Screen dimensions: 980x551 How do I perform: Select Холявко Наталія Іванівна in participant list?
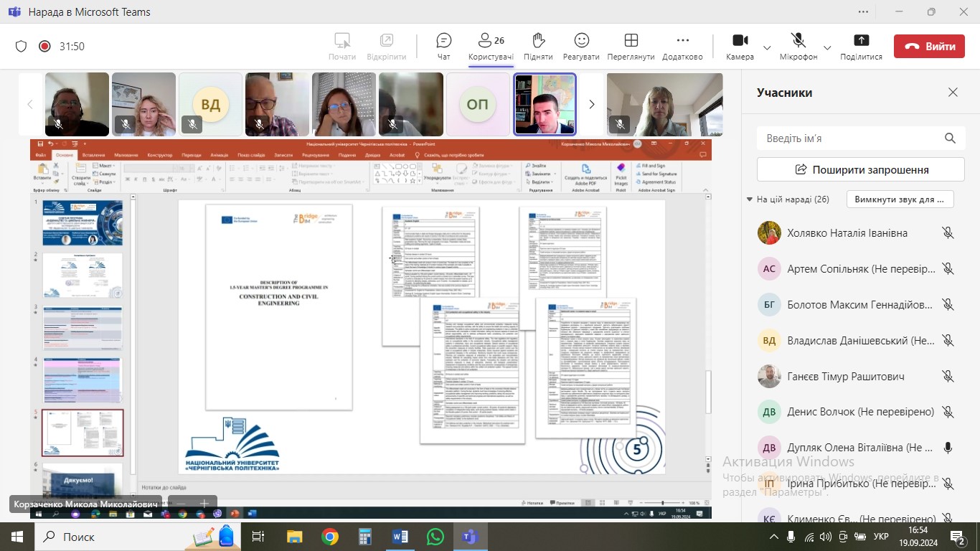click(837, 233)
